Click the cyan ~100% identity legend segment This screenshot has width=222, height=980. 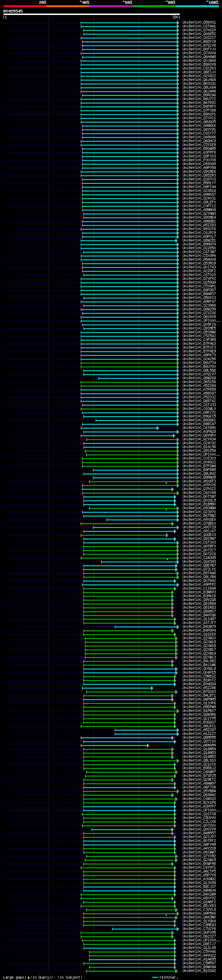click(x=197, y=6)
